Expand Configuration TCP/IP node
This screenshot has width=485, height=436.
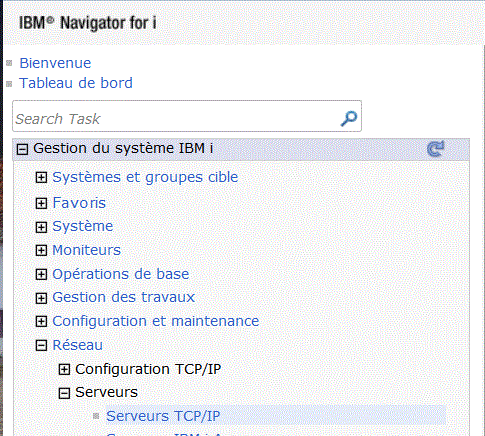click(x=64, y=369)
